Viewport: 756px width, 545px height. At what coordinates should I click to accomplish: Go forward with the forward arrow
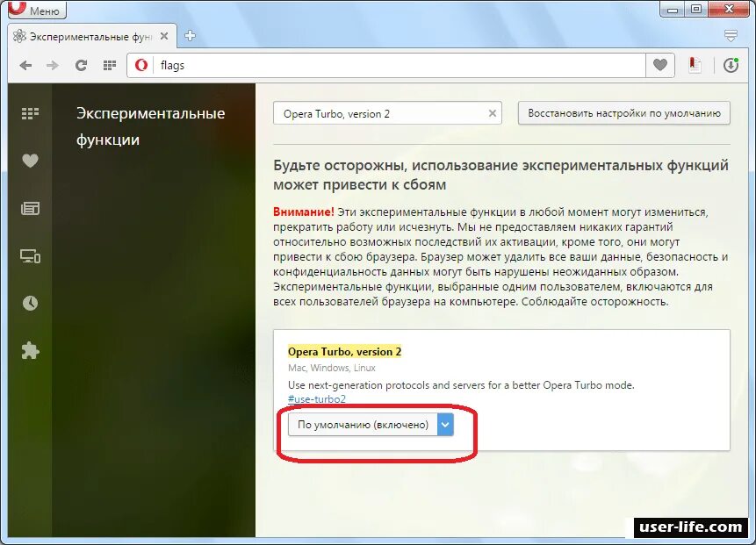point(53,66)
